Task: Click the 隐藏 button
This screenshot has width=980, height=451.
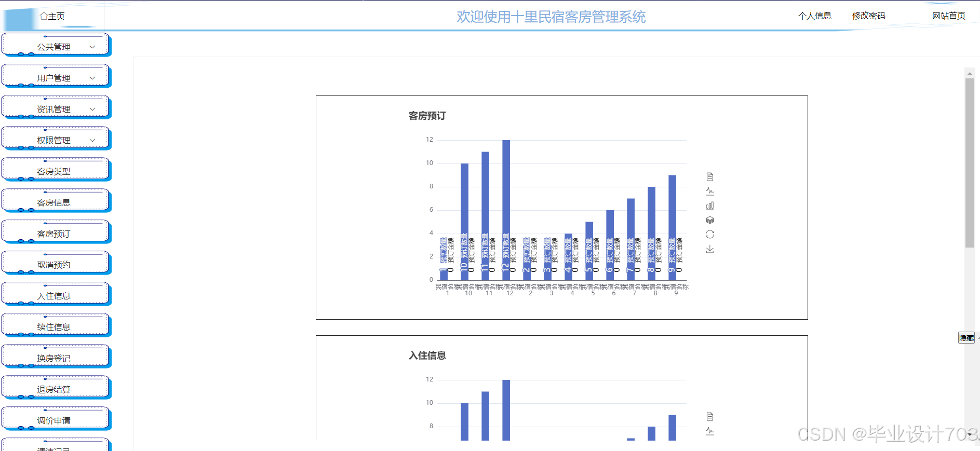Action: pyautogui.click(x=966, y=338)
